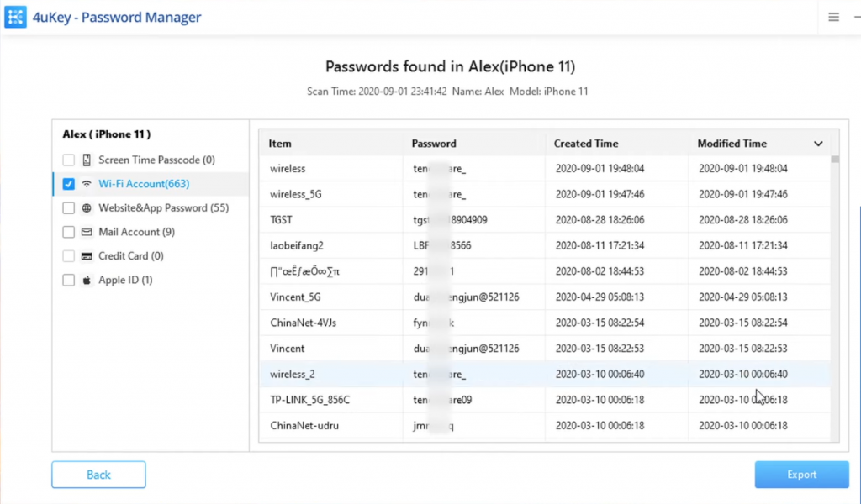Click modified time 2020-09-01 19:47:46
The image size is (861, 504).
point(743,194)
